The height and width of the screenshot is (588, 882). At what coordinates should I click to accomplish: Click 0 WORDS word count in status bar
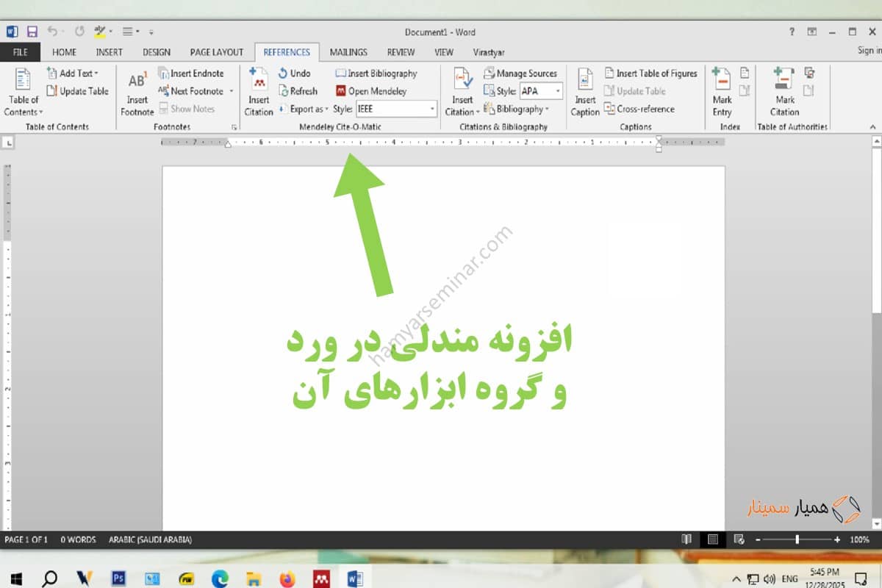click(78, 539)
